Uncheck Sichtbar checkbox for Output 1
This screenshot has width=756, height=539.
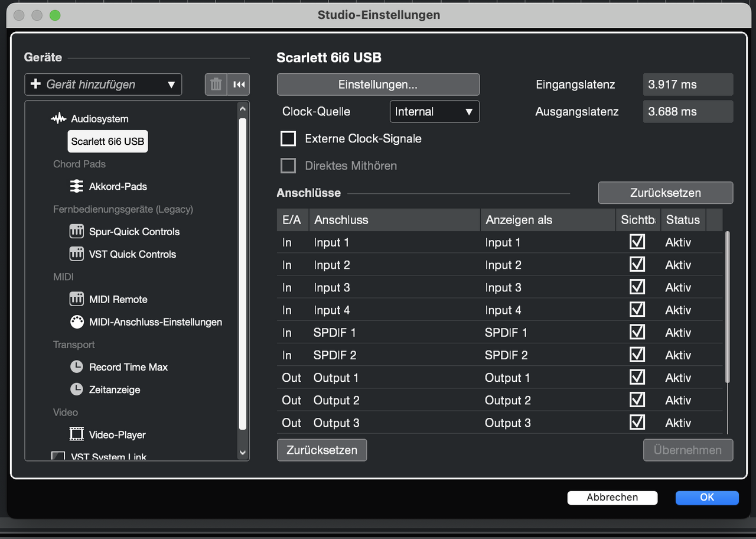(637, 376)
